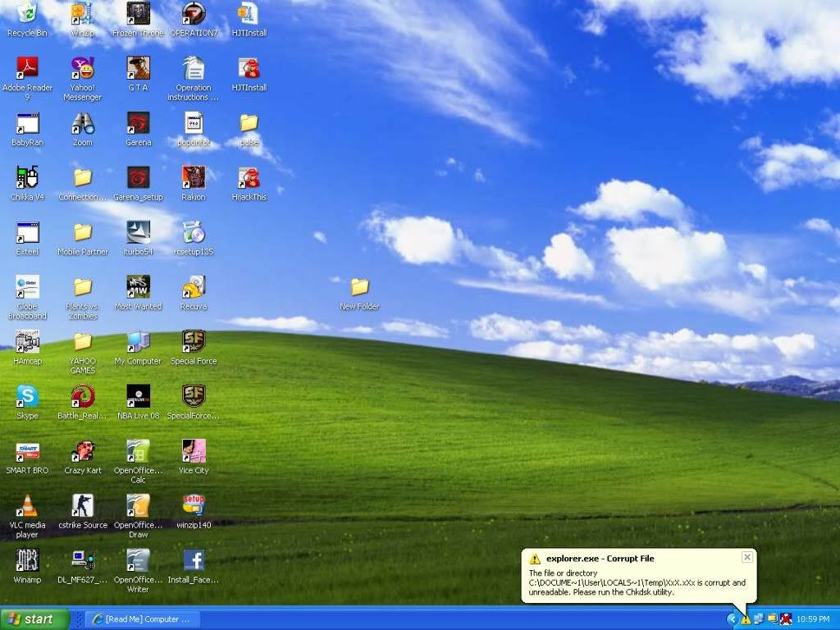Click the tray icon with red X
The image size is (840, 630).
point(786,619)
